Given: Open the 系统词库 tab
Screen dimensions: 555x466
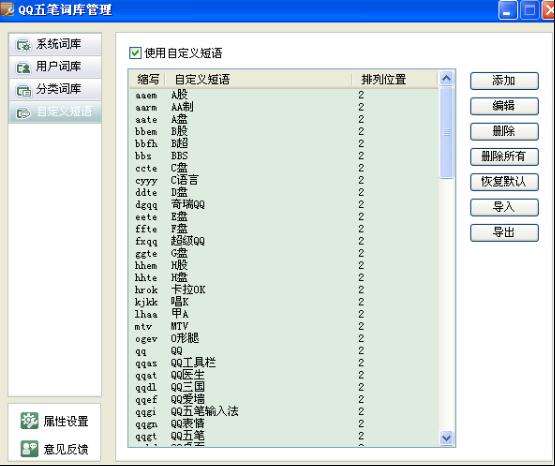Looking at the screenshot, I should click(55, 45).
